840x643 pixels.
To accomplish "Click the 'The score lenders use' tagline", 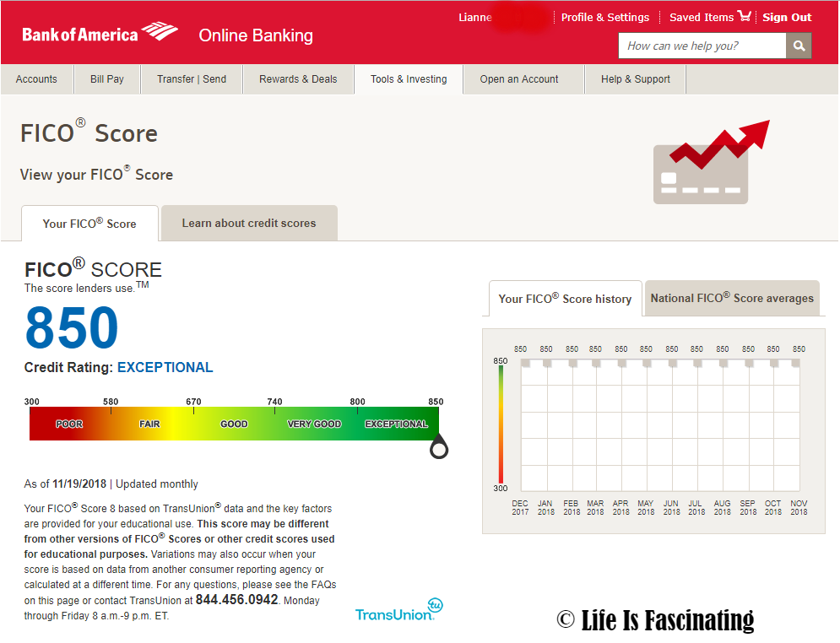I will tap(86, 288).
